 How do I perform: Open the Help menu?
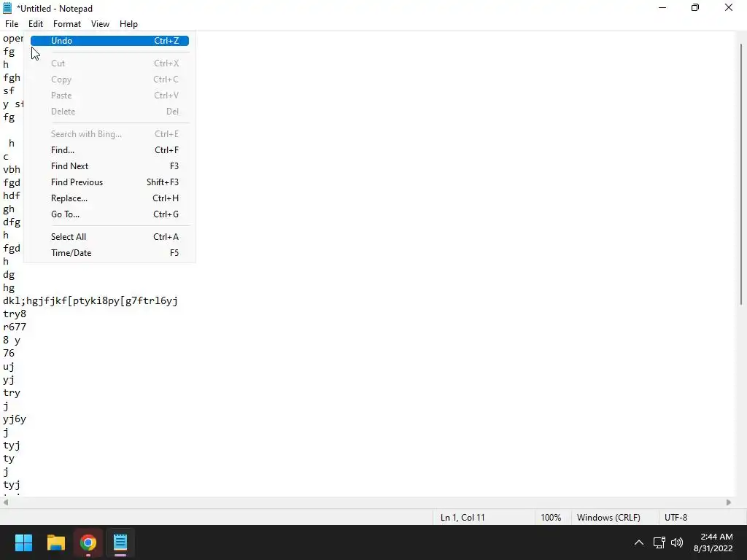click(128, 24)
